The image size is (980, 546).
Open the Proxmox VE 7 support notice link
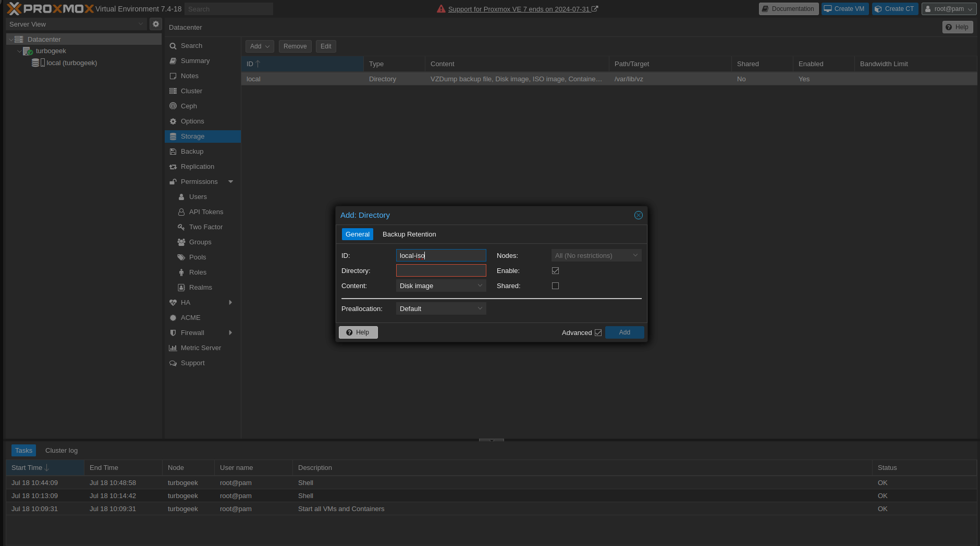[518, 9]
